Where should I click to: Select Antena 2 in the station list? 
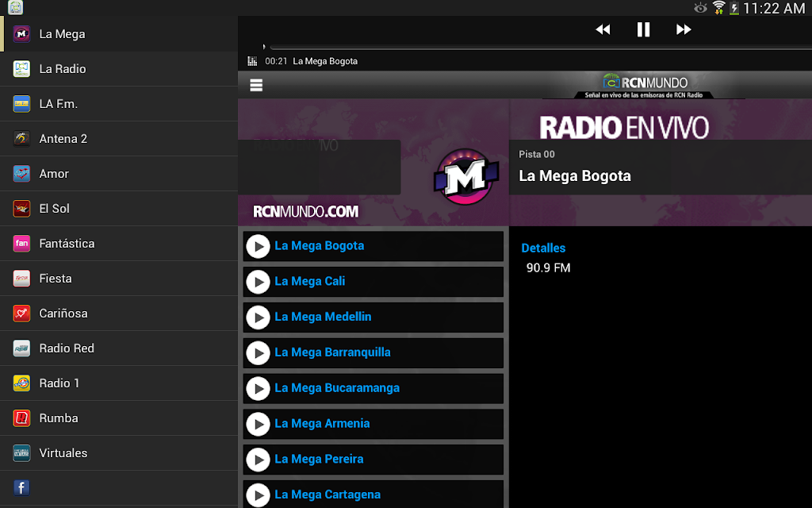(x=119, y=139)
